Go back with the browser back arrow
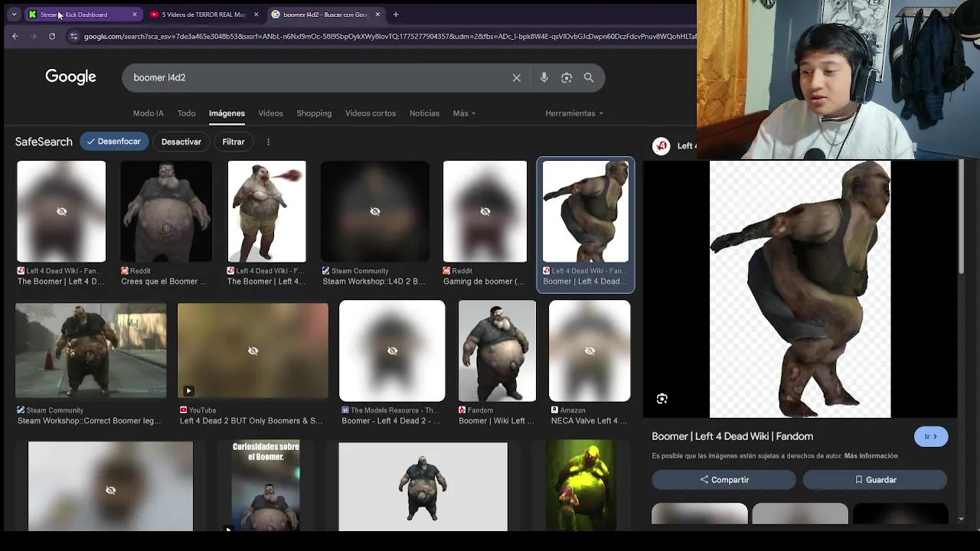The width and height of the screenshot is (980, 551). tap(15, 36)
